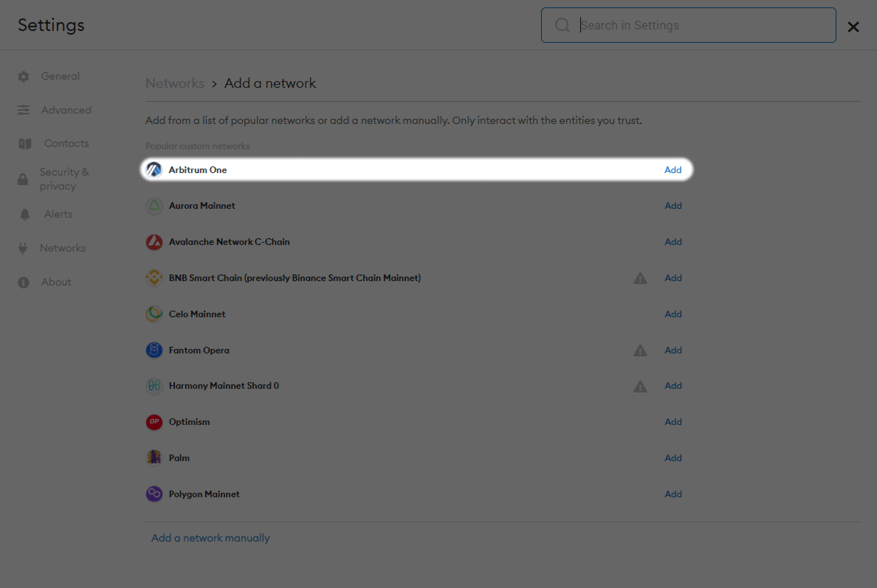Image resolution: width=877 pixels, height=588 pixels.
Task: Click the BNB Smart Chain logo
Action: (x=154, y=278)
